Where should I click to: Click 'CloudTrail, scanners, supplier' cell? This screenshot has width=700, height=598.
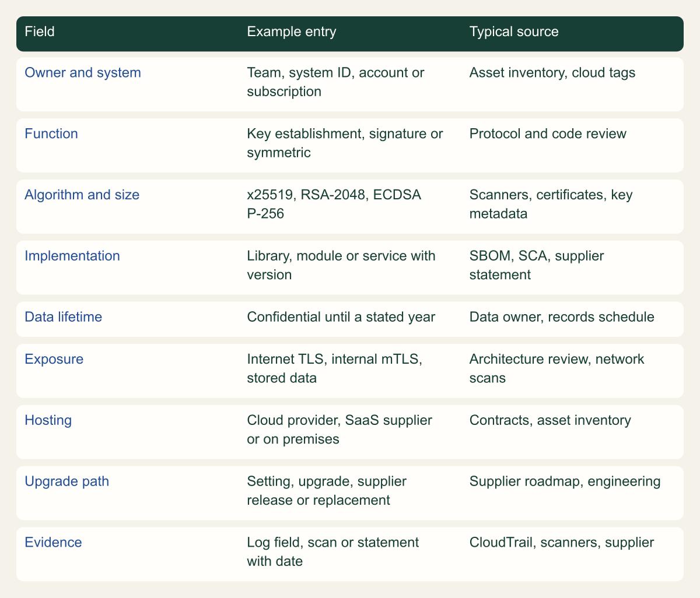pos(572,554)
